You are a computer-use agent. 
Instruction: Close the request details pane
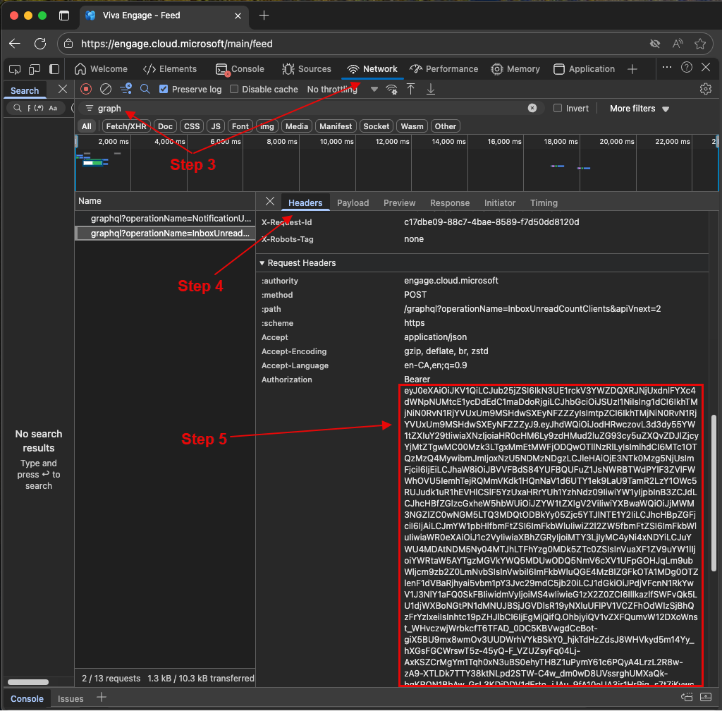click(270, 202)
